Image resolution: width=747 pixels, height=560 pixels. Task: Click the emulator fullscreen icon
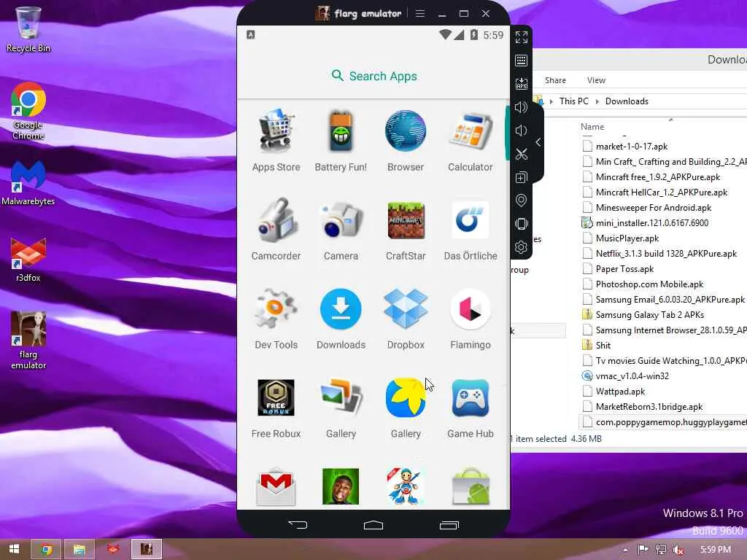(x=521, y=37)
